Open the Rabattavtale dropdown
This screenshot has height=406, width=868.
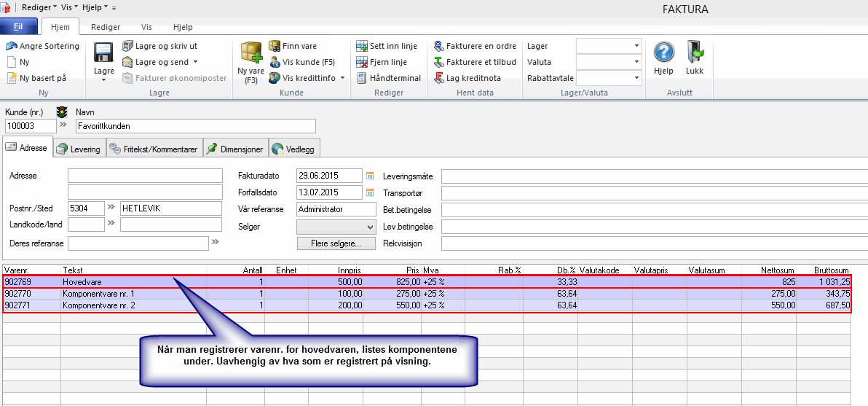pos(636,78)
